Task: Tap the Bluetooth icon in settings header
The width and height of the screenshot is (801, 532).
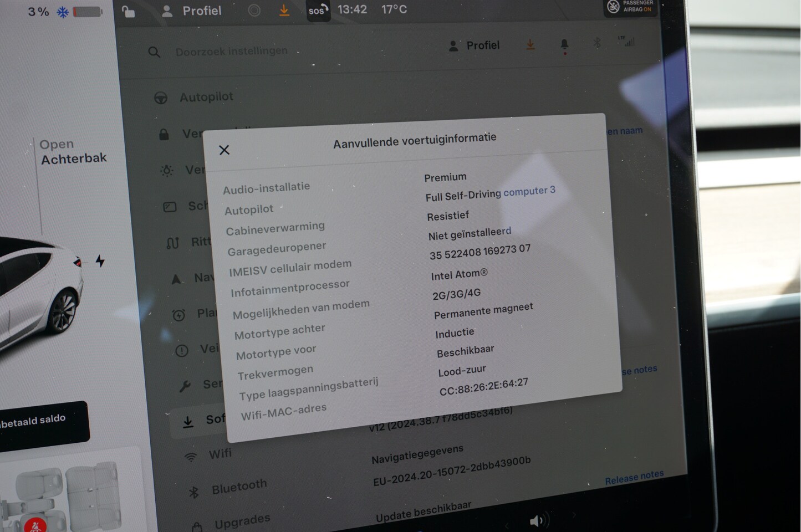Action: 597,42
